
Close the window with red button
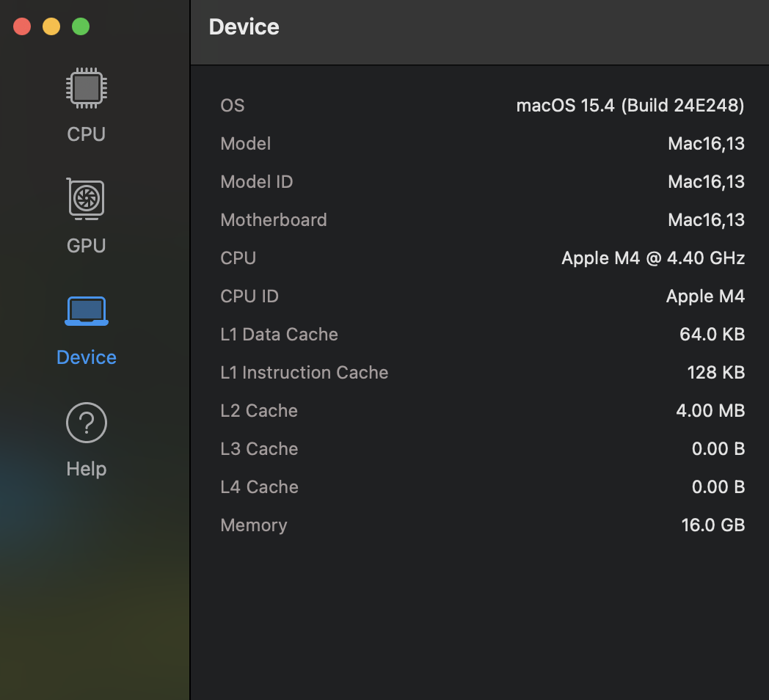coord(22,27)
